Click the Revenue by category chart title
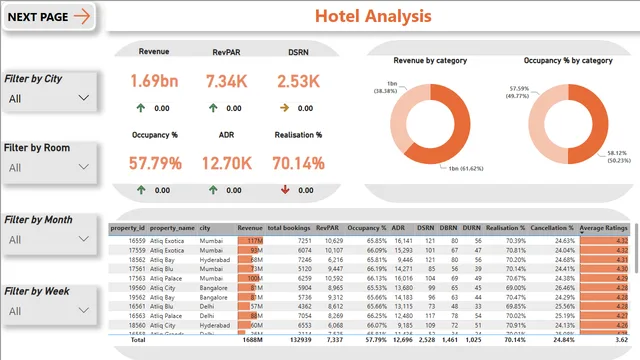The height and width of the screenshot is (360, 640). point(430,60)
